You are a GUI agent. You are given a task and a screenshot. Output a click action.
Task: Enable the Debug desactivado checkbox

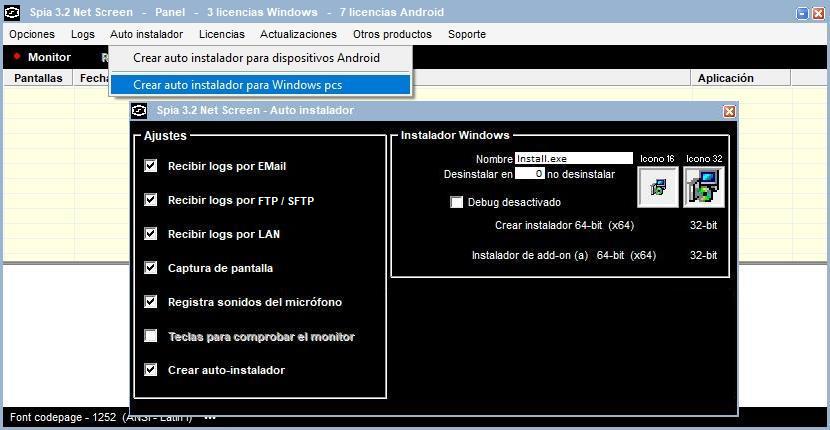(x=456, y=202)
